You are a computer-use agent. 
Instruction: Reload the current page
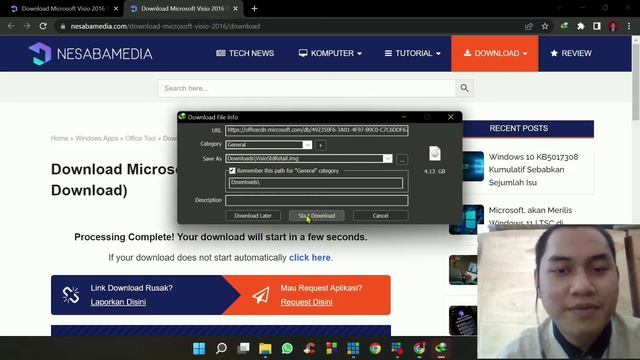(x=43, y=26)
